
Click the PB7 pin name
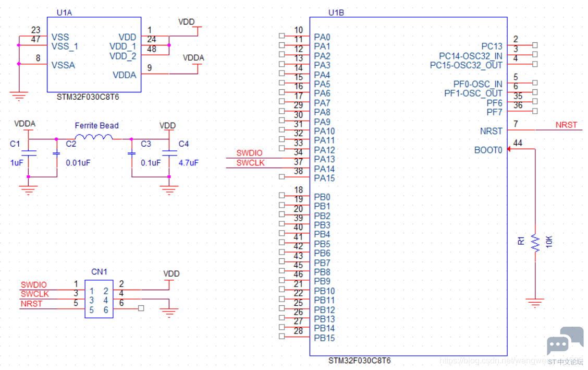322,262
